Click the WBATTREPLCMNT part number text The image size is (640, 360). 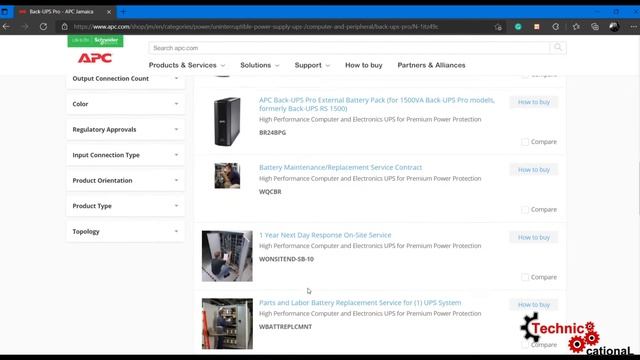point(285,327)
